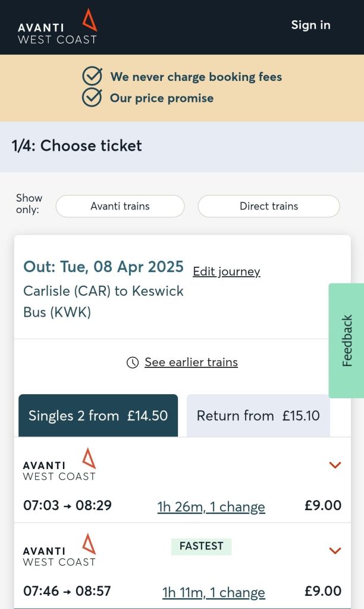
Task: Expand the 07:03 train details chevron
Action: point(335,465)
